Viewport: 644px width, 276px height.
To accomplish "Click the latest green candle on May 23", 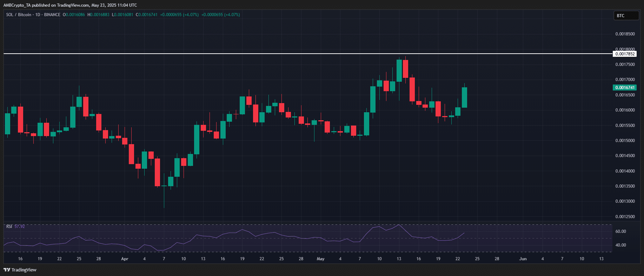I will pos(464,97).
